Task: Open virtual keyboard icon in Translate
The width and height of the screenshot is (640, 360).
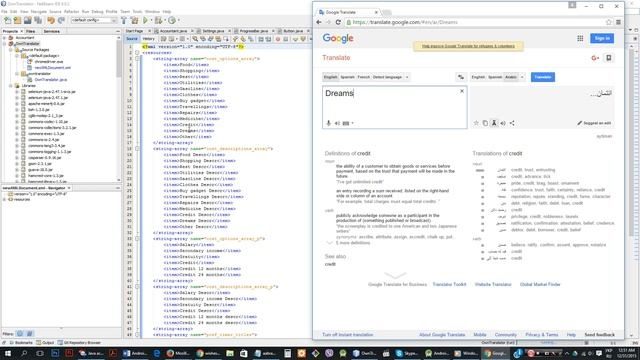Action: (346, 123)
